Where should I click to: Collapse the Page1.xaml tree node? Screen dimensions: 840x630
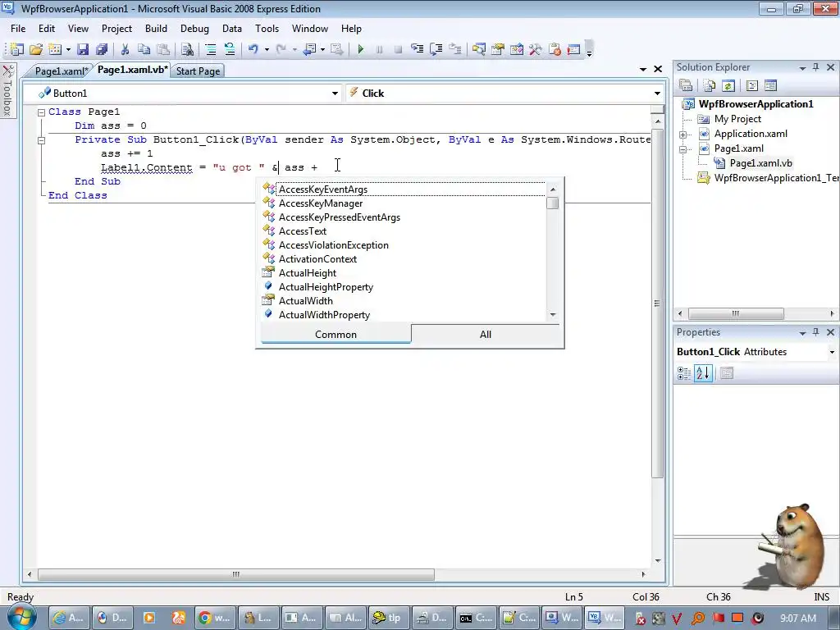point(682,149)
